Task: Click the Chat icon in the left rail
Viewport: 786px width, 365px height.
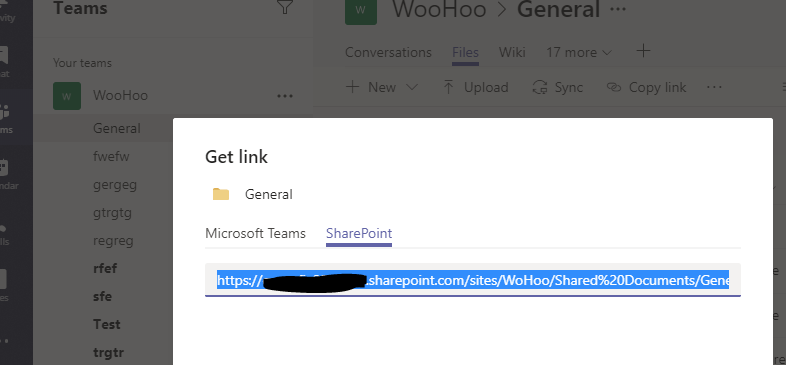Action: 4,62
